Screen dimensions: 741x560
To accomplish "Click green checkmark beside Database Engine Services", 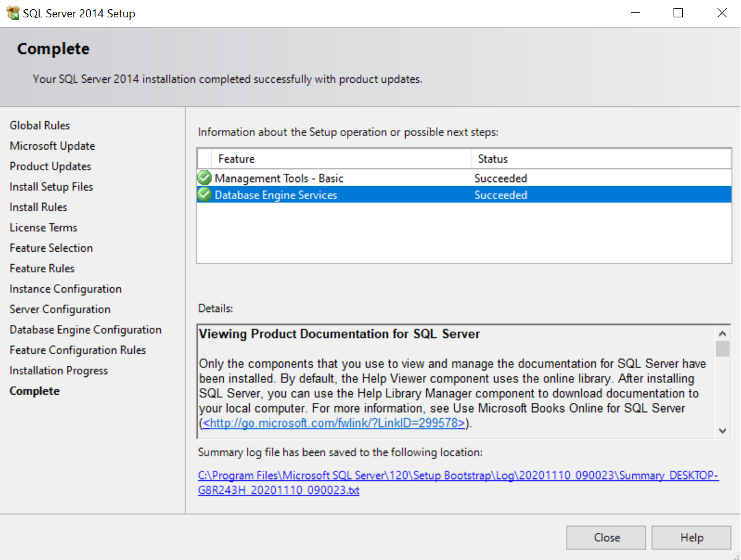I will click(205, 195).
